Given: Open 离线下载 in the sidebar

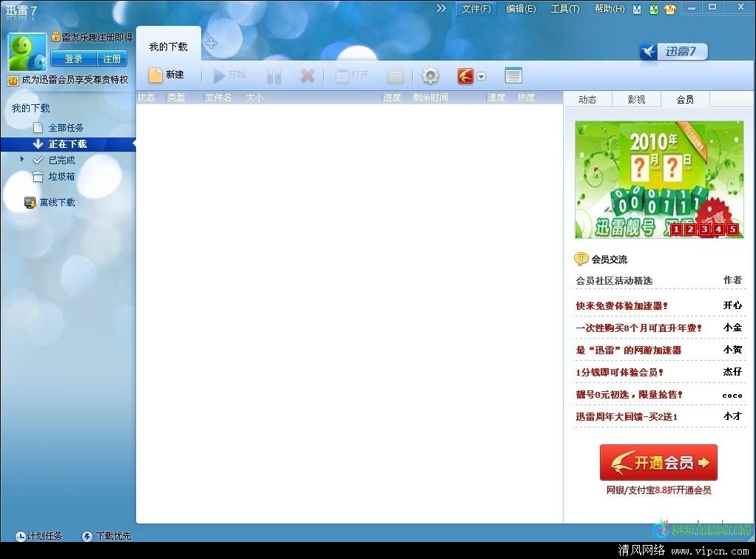Looking at the screenshot, I should (58, 203).
